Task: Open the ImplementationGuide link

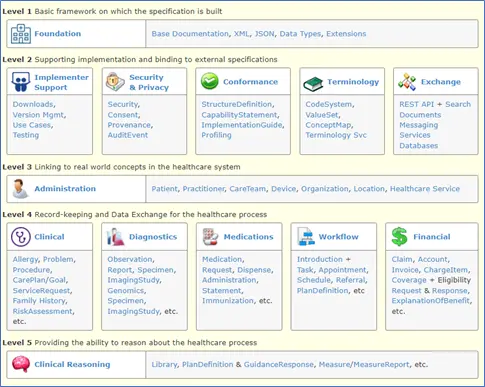Action: pyautogui.click(x=242, y=125)
